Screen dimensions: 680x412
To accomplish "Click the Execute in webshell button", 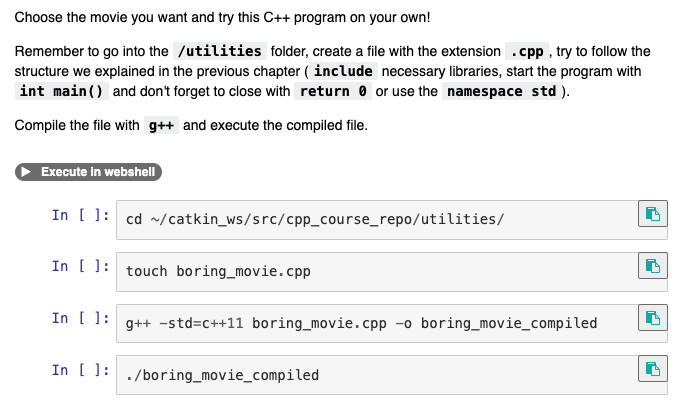I will pos(88,172).
